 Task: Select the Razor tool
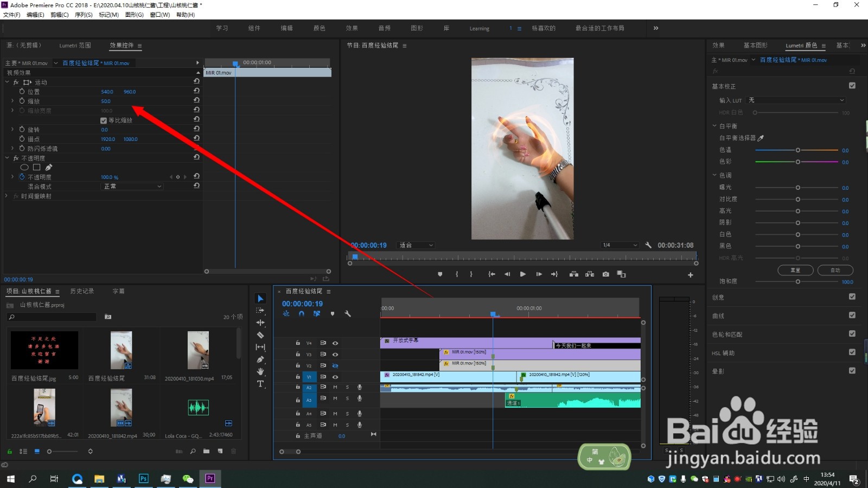point(260,335)
